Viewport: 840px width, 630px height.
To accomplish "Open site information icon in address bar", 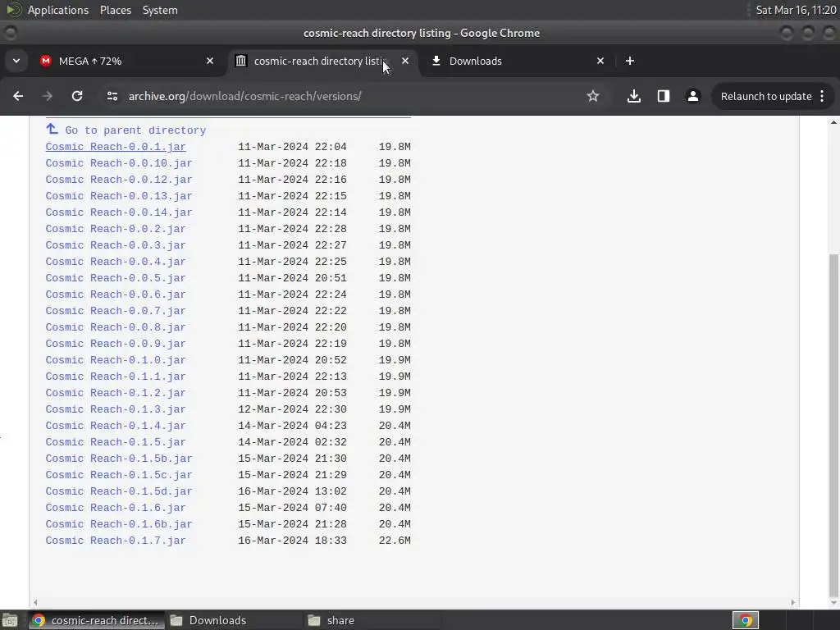I will [112, 96].
